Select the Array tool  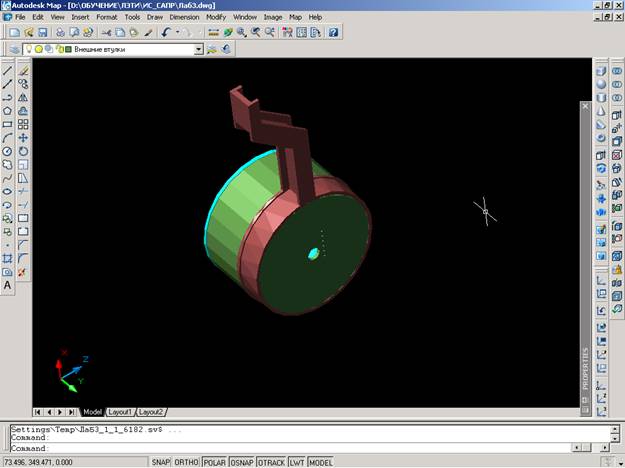tap(23, 124)
